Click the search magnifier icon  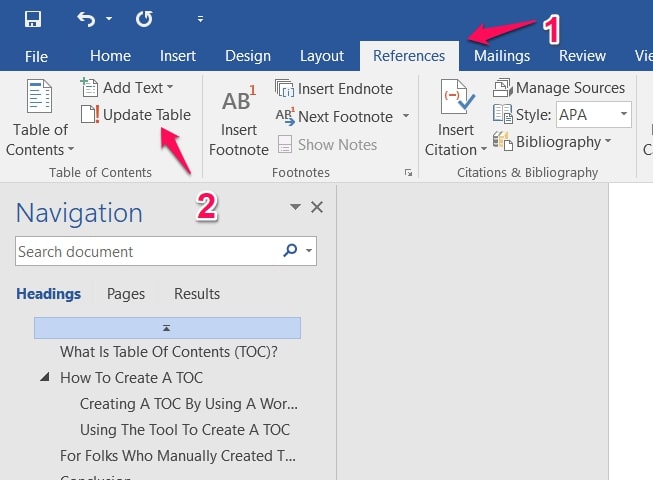290,250
